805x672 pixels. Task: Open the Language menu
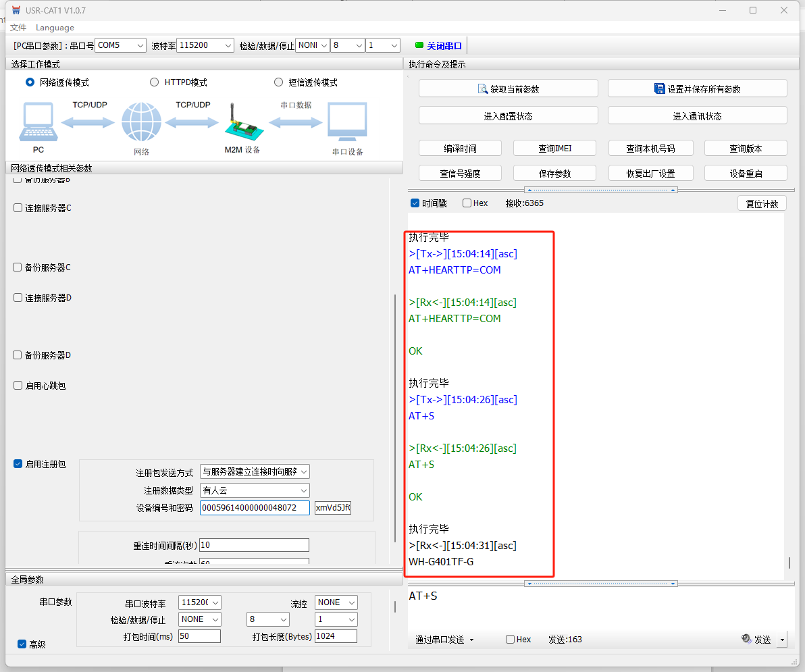tap(55, 28)
